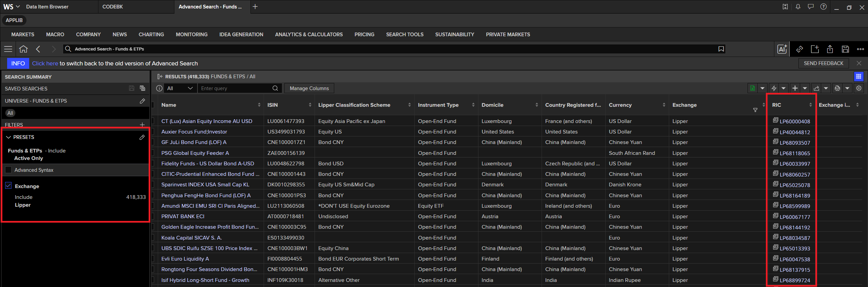Edit the Presets with pencil icon
Viewport: 868px width, 287px height.
(x=142, y=137)
